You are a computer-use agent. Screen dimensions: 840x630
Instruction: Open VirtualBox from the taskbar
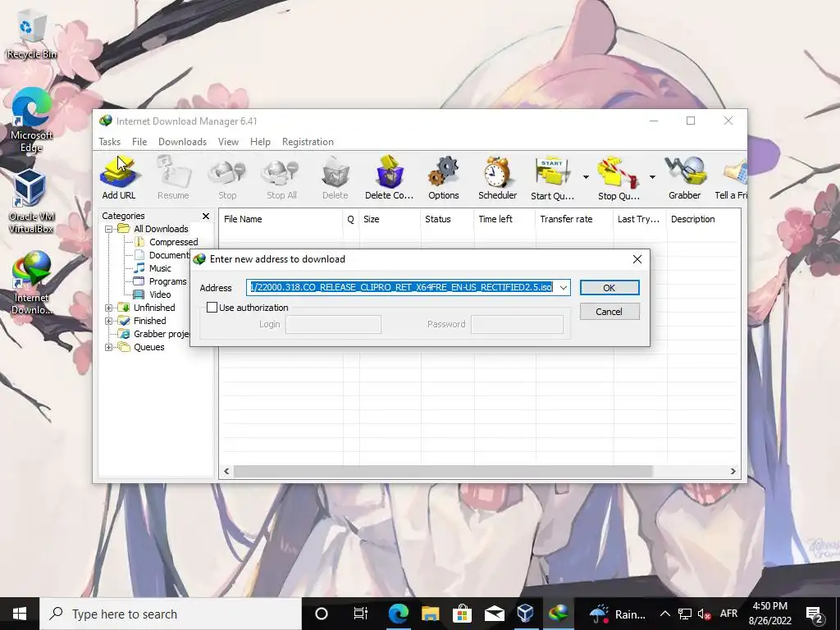click(x=526, y=614)
